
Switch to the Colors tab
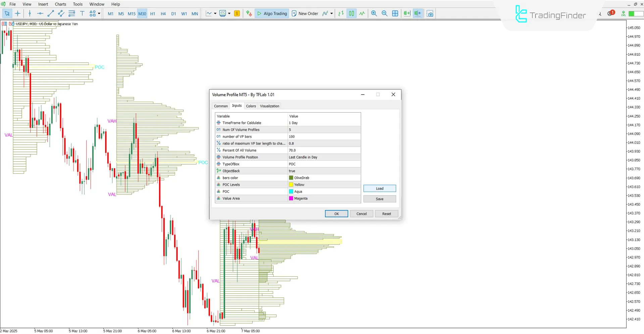pyautogui.click(x=251, y=106)
